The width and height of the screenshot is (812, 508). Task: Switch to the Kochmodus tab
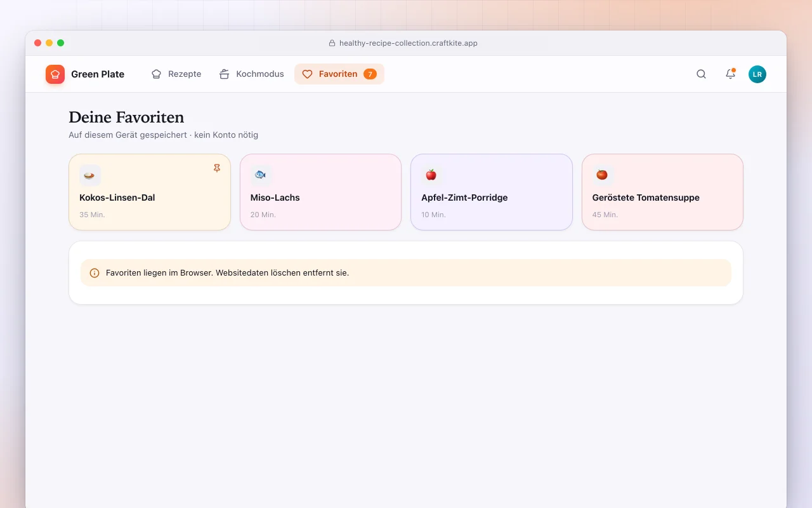[x=252, y=74]
